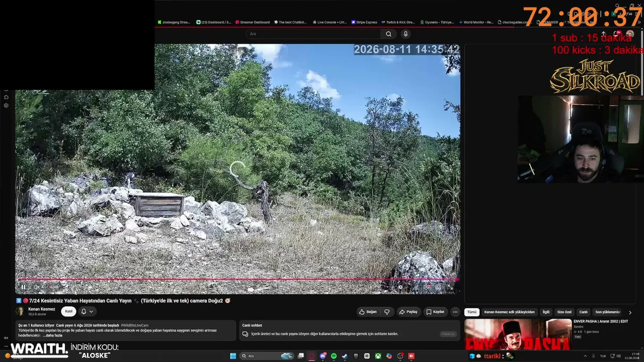Select the 'İlgili' filter chip
This screenshot has height=362, width=644.
tap(546, 312)
